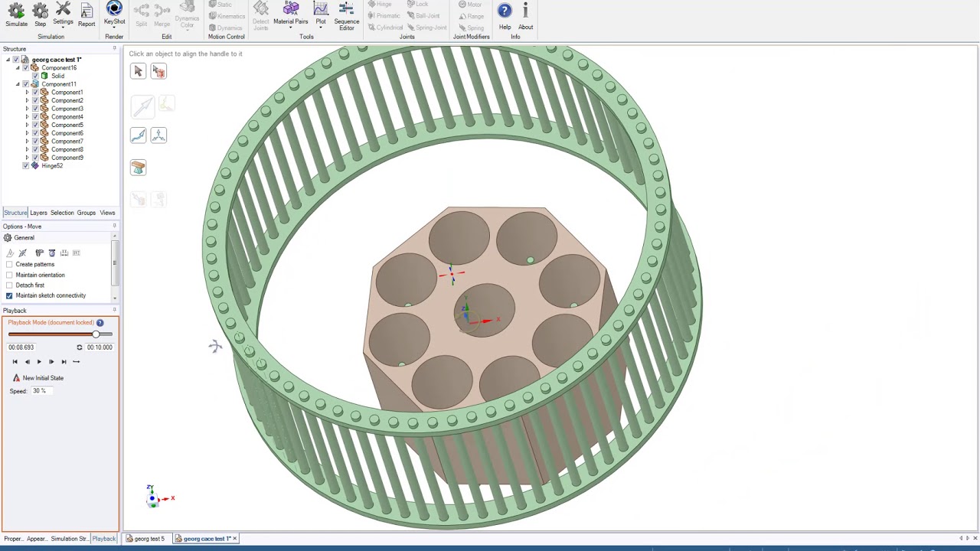This screenshot has height=551, width=980.
Task: Click the Options panel scrollbar down arrow
Action: [x=115, y=298]
